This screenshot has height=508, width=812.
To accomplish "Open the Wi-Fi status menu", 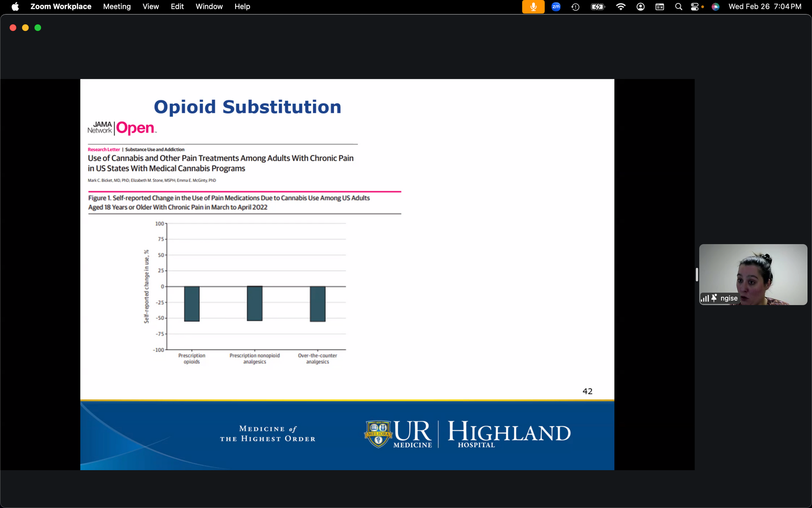I will 620,7.
